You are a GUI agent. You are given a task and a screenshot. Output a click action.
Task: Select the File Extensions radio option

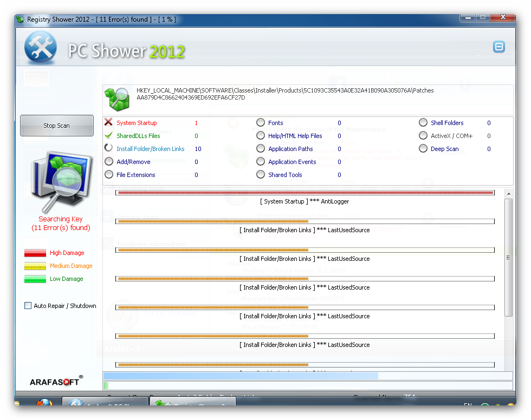pyautogui.click(x=109, y=174)
